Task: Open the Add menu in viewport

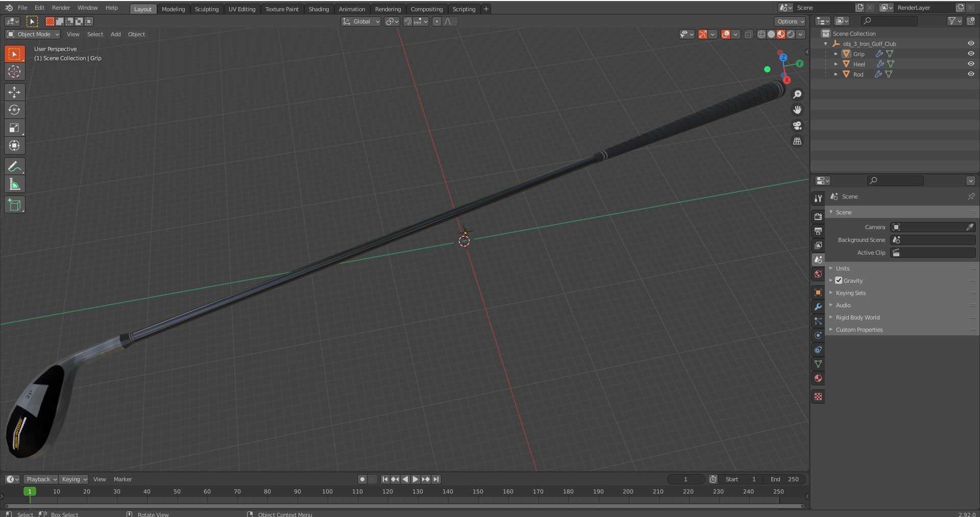Action: (x=116, y=34)
